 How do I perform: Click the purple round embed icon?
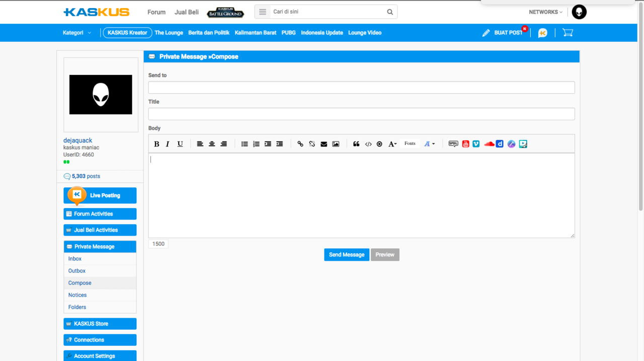point(512,144)
